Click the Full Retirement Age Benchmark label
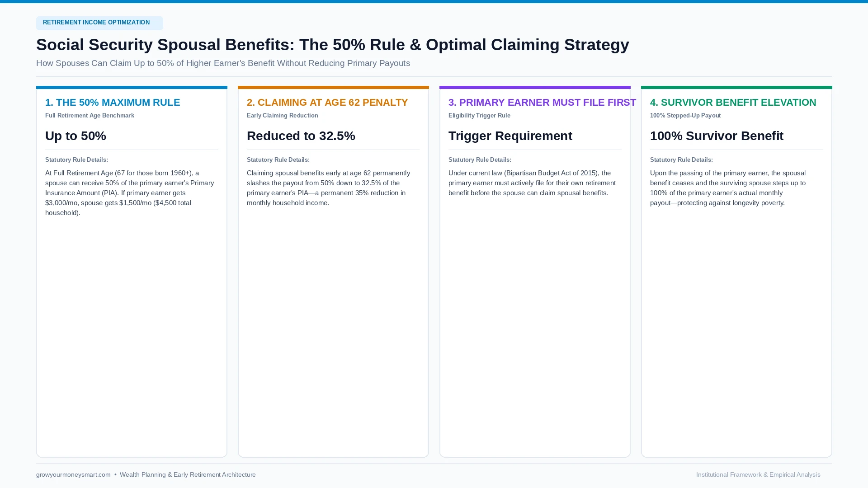The image size is (868, 488). 90,116
